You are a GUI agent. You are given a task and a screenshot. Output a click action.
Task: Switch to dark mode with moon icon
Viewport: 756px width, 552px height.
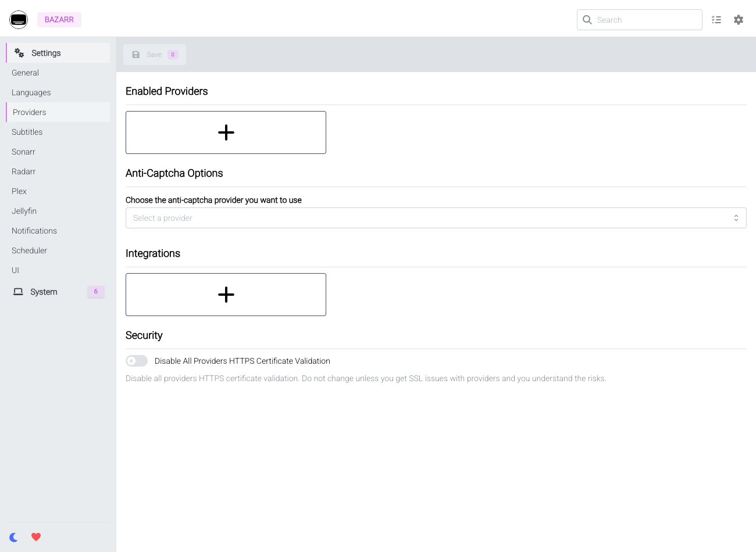(14, 537)
